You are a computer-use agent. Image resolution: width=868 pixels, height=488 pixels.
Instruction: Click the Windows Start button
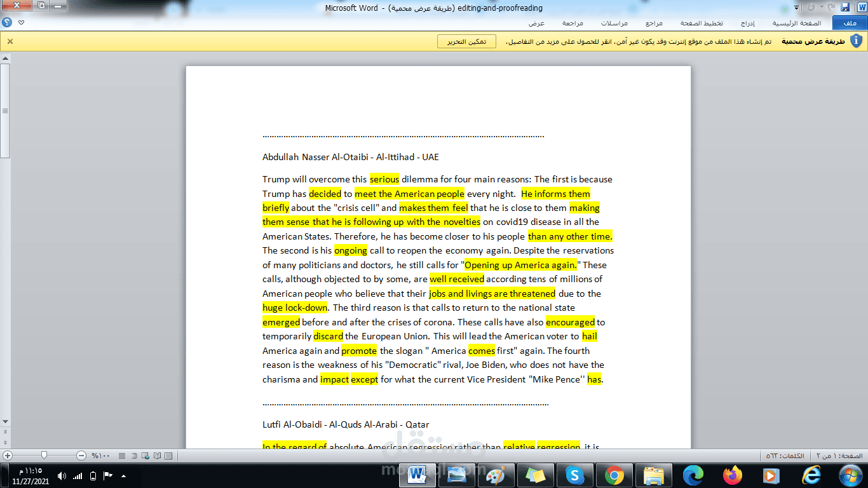point(850,475)
